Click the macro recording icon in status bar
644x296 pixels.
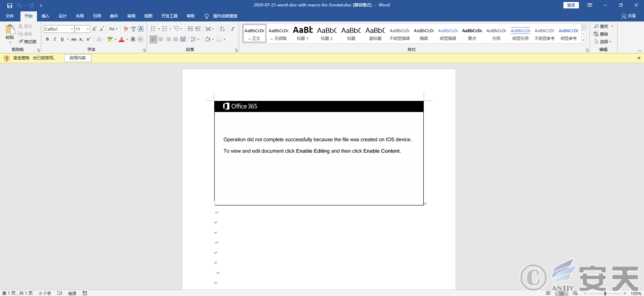85,293
